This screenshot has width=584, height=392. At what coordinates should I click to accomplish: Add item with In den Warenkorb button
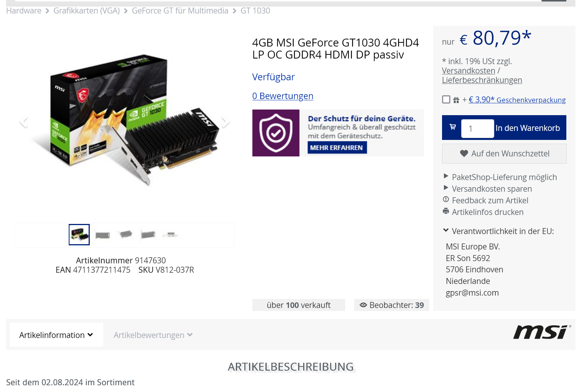point(528,128)
